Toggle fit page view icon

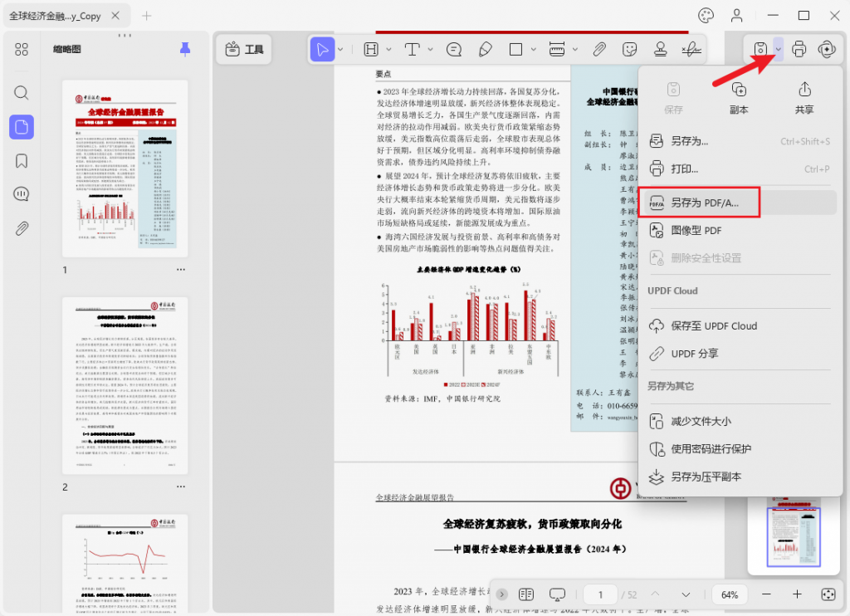tap(828, 595)
